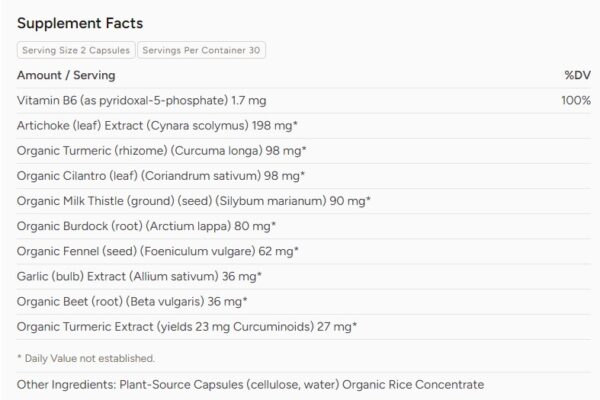Click the Organic Beet root 36 mg row
Image resolution: width=600 pixels, height=400 pixels.
[304, 302]
